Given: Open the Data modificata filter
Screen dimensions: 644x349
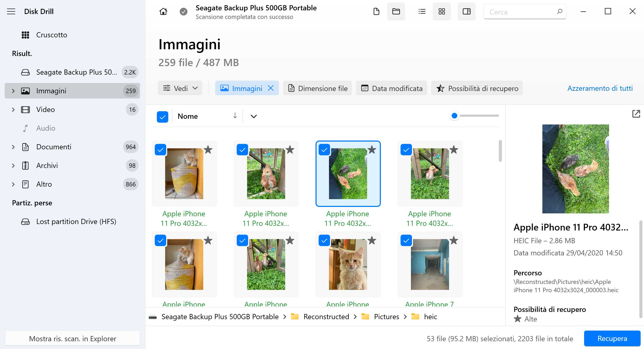Looking at the screenshot, I should tap(392, 88).
